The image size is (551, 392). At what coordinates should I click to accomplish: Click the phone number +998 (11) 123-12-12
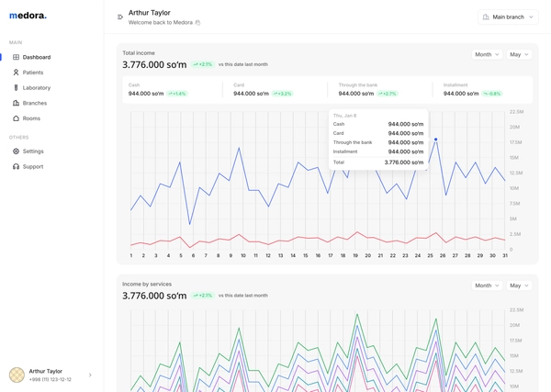(x=51, y=380)
